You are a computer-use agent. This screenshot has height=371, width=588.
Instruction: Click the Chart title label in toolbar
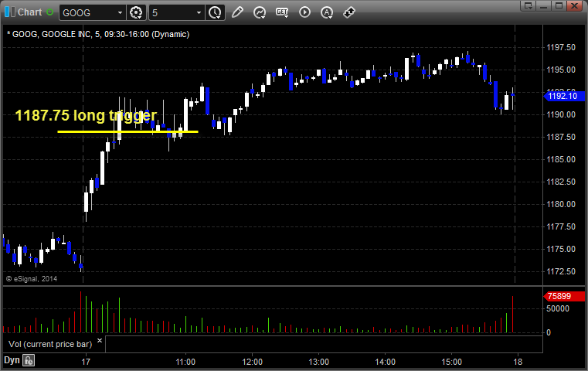(x=30, y=12)
